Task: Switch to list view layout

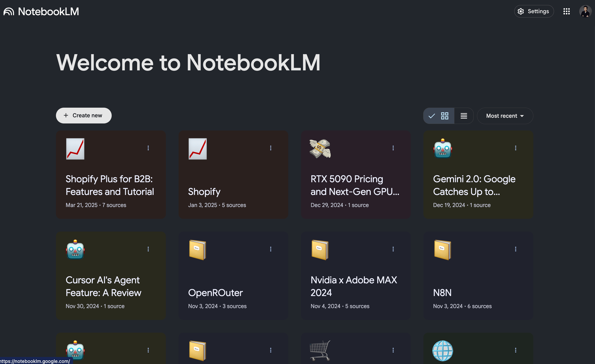Action: tap(464, 116)
